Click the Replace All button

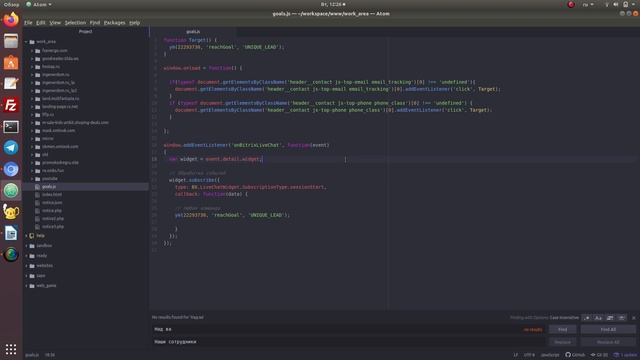(608, 342)
